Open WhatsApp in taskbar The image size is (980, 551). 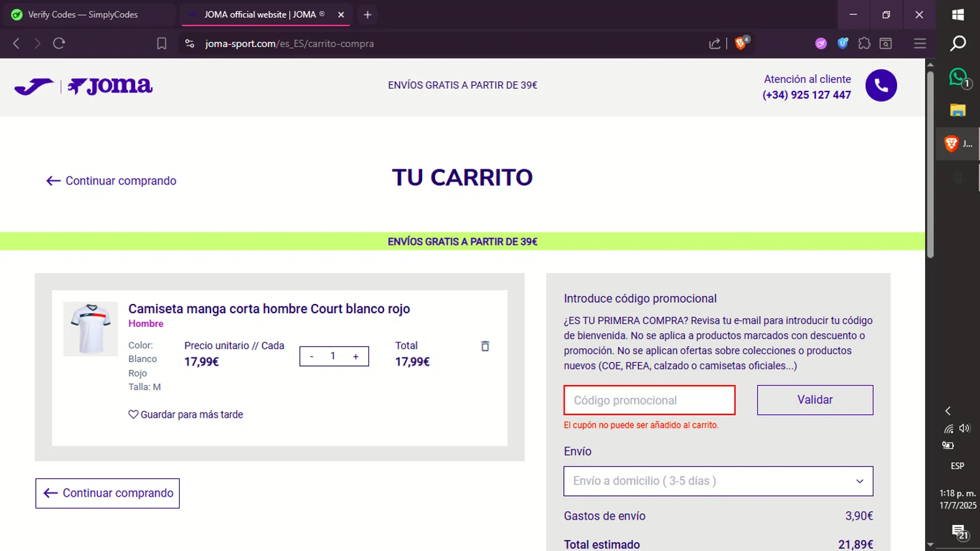coord(958,77)
